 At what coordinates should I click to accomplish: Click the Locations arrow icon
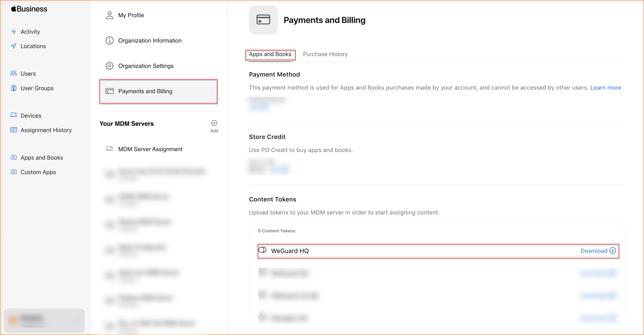click(14, 46)
